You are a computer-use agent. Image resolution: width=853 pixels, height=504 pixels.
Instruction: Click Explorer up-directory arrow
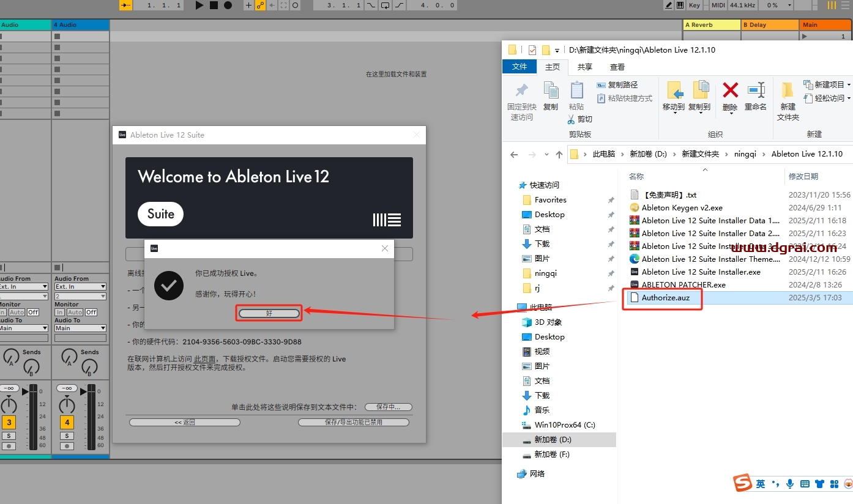pos(559,155)
